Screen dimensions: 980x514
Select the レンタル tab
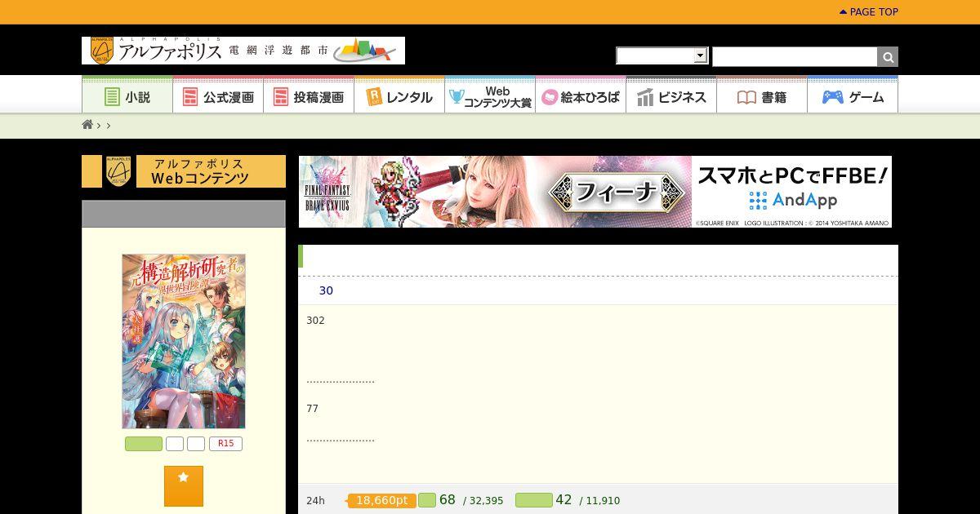[399, 96]
